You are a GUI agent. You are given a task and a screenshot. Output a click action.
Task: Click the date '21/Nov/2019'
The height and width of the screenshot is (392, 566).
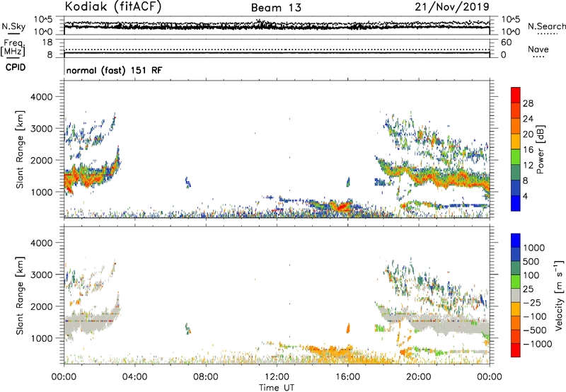(x=452, y=6)
